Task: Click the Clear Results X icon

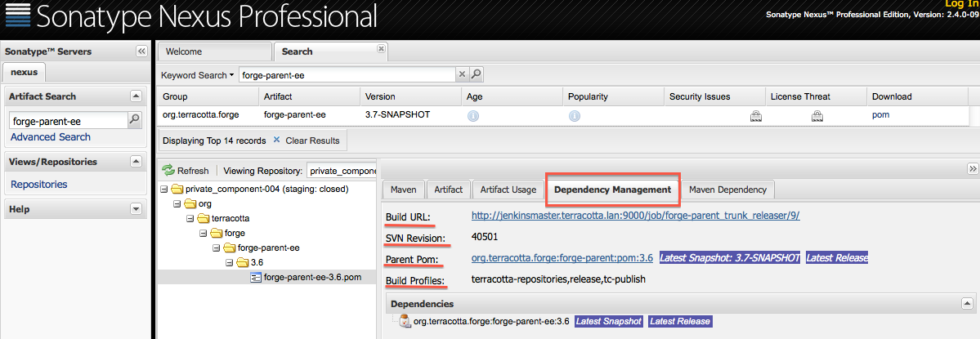Action: point(276,141)
